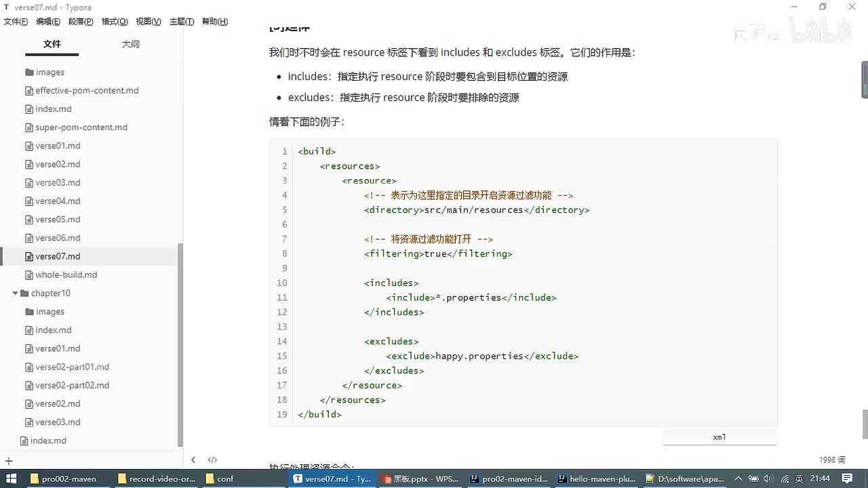This screenshot has width=868, height=488.
Task: Open the 编辑 menu
Action: (48, 22)
